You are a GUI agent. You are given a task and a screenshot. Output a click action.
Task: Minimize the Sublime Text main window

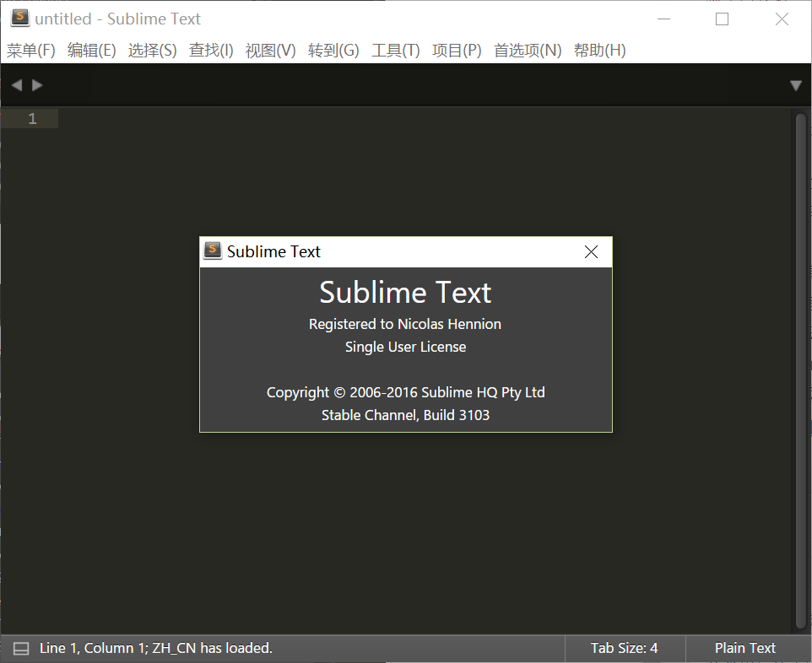664,19
